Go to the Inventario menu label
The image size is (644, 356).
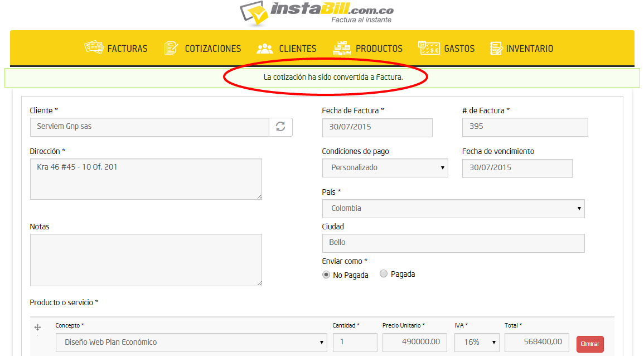(530, 49)
